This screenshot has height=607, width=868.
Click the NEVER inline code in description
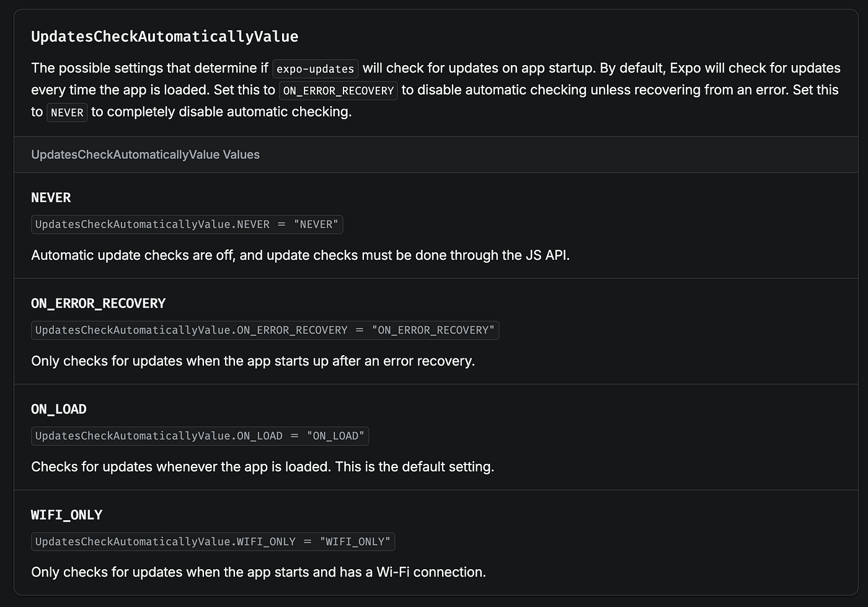[67, 112]
